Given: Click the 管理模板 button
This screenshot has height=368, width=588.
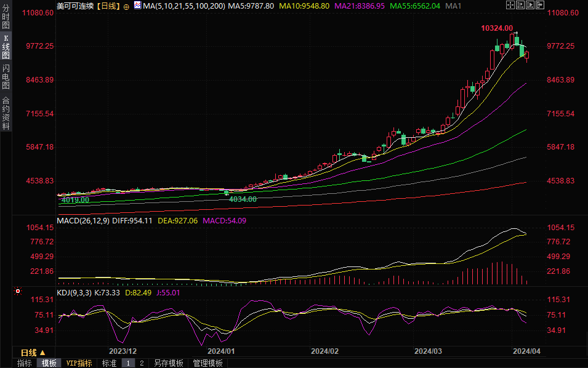Looking at the screenshot, I should [208, 363].
